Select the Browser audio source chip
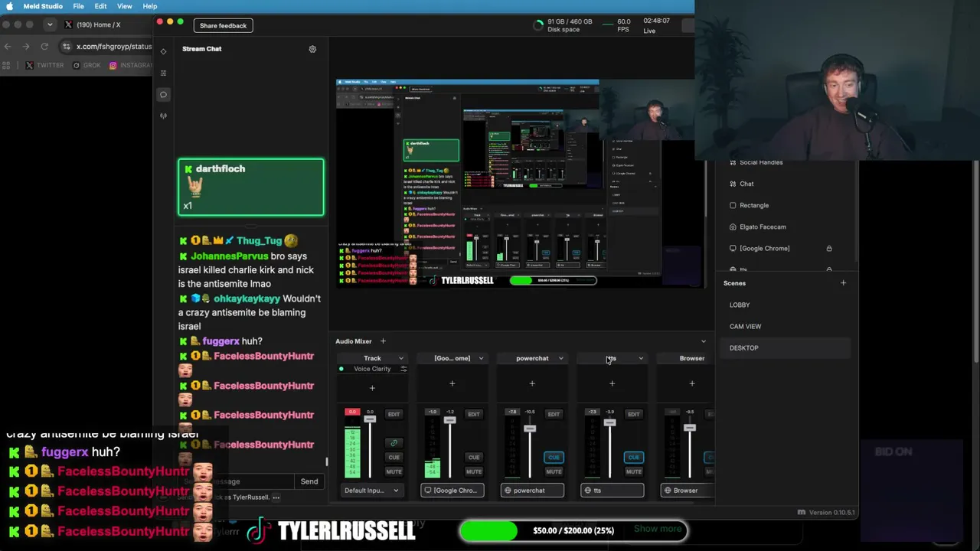 (688, 491)
